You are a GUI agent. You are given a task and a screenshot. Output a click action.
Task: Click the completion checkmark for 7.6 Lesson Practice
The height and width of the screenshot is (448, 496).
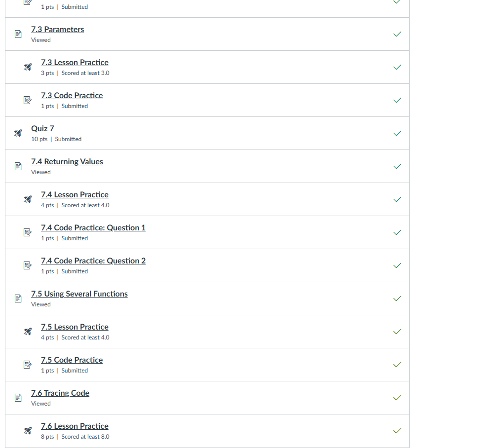pyautogui.click(x=397, y=431)
